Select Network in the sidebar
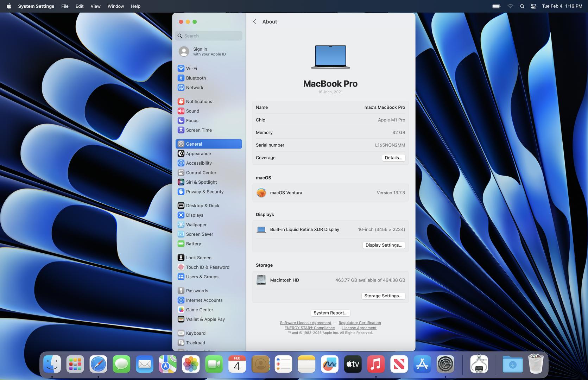Image resolution: width=588 pixels, height=380 pixels. coord(209,88)
